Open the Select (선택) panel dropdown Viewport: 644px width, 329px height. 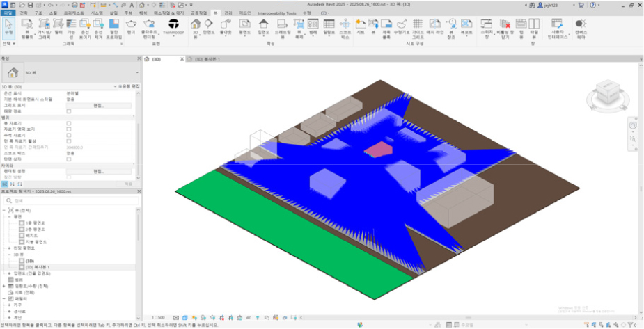(8, 43)
